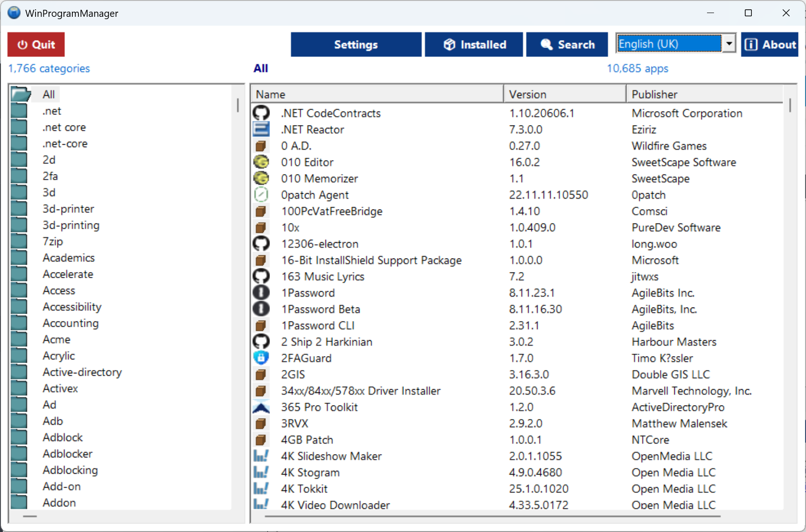Click the 1,766 categories label
The height and width of the screenshot is (532, 806).
49,68
